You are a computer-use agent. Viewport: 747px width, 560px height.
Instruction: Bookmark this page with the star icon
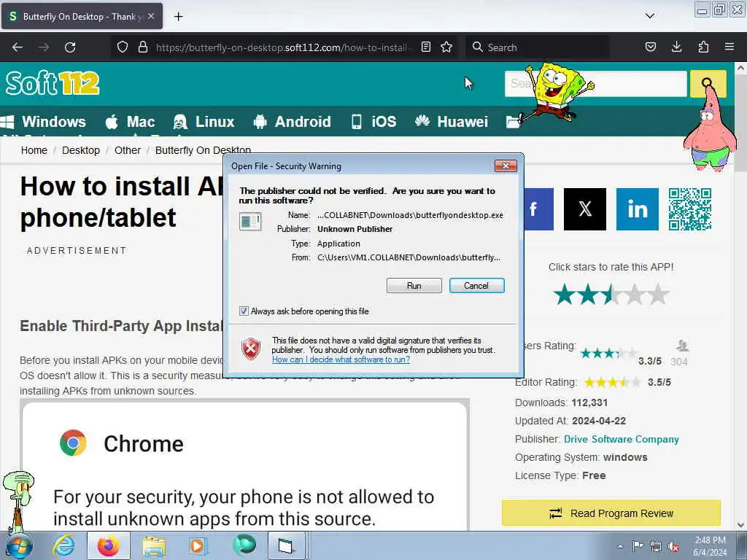point(446,47)
